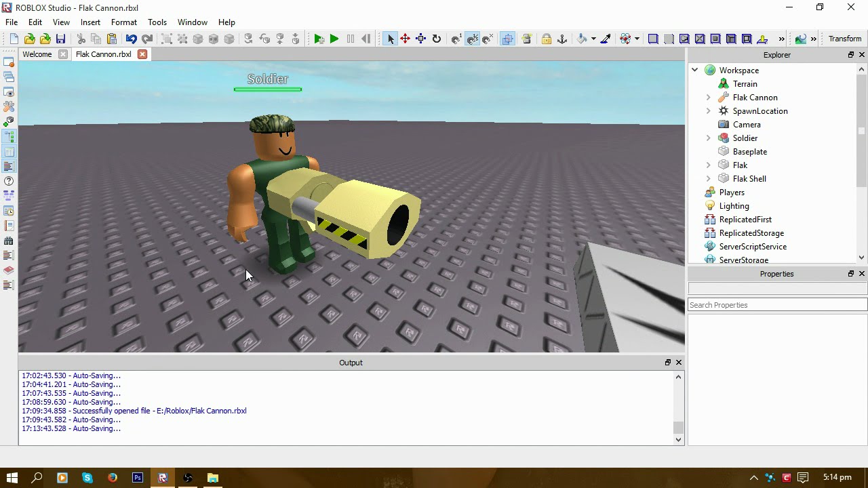Click the Reset rewind button in the toolbar
This screenshot has height=488, width=868.
click(366, 39)
